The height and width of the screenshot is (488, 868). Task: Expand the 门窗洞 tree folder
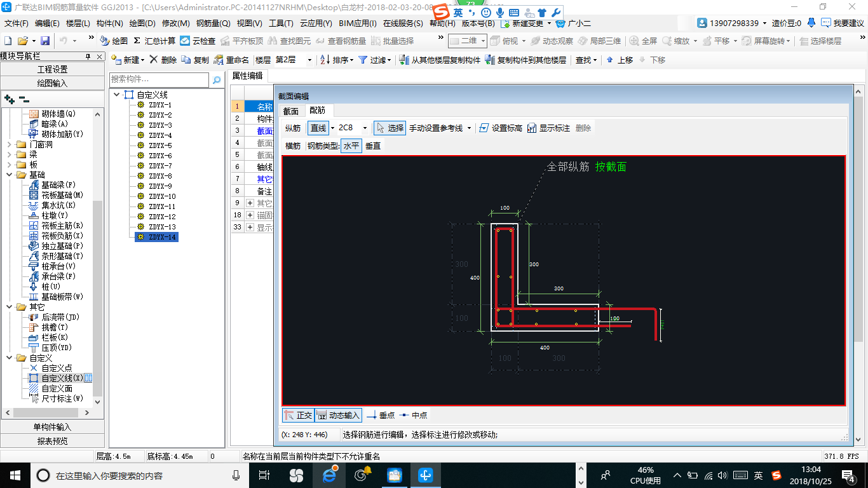click(10, 144)
